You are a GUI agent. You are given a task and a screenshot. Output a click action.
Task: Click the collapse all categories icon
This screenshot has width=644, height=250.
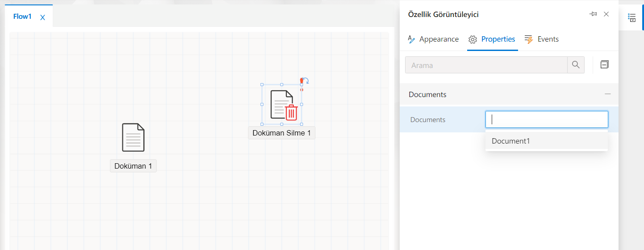(x=604, y=65)
